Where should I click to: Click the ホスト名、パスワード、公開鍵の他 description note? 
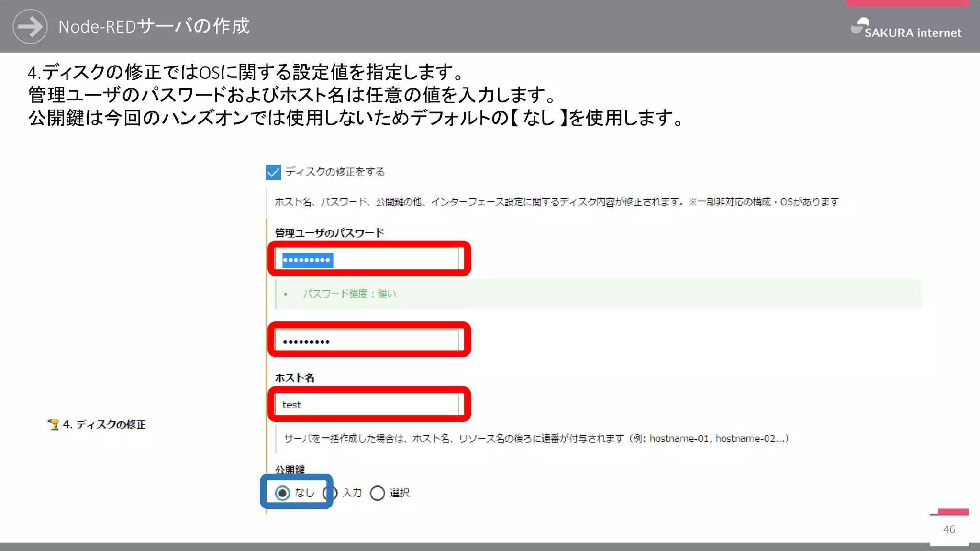557,202
